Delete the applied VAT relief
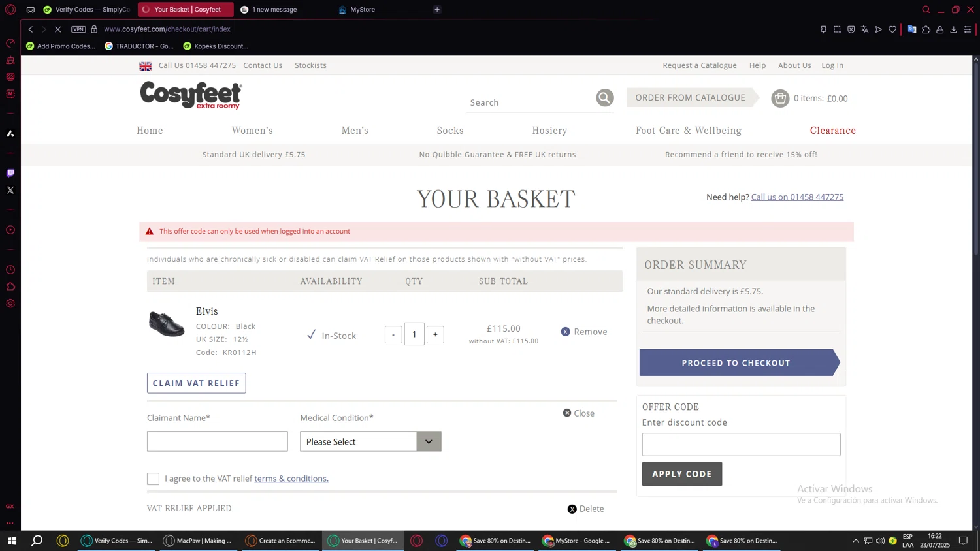This screenshot has height=551, width=980. pos(586,509)
